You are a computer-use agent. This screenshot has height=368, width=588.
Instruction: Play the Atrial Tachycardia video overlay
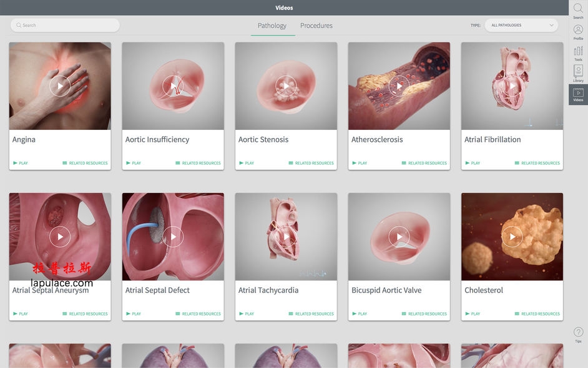(x=285, y=236)
